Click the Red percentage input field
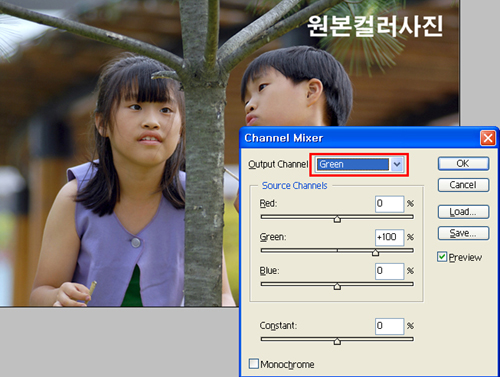The height and width of the screenshot is (377, 500). (x=389, y=204)
